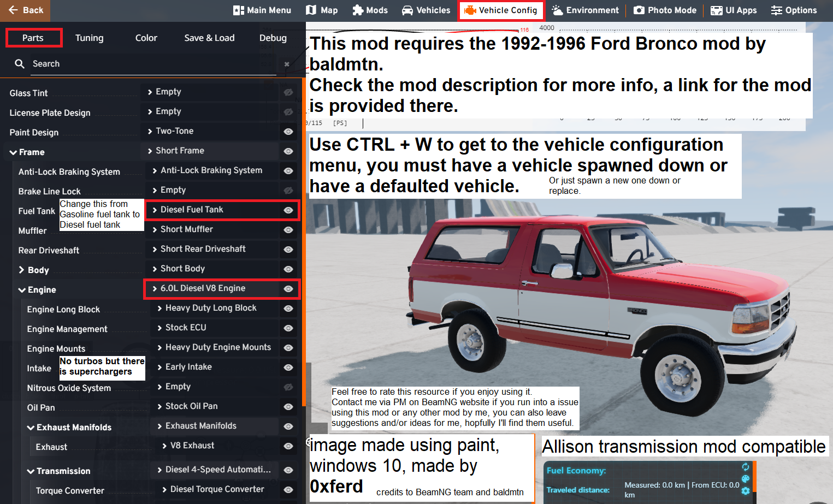Image resolution: width=833 pixels, height=504 pixels.
Task: Open the Diesel Fuel Tank dropdown
Action: (212, 210)
